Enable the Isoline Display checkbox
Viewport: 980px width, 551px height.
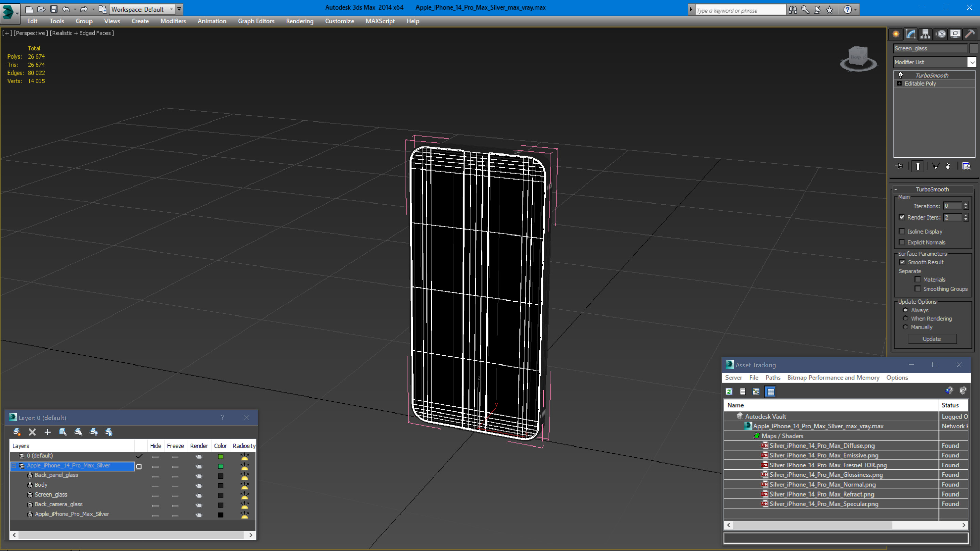[x=902, y=231]
